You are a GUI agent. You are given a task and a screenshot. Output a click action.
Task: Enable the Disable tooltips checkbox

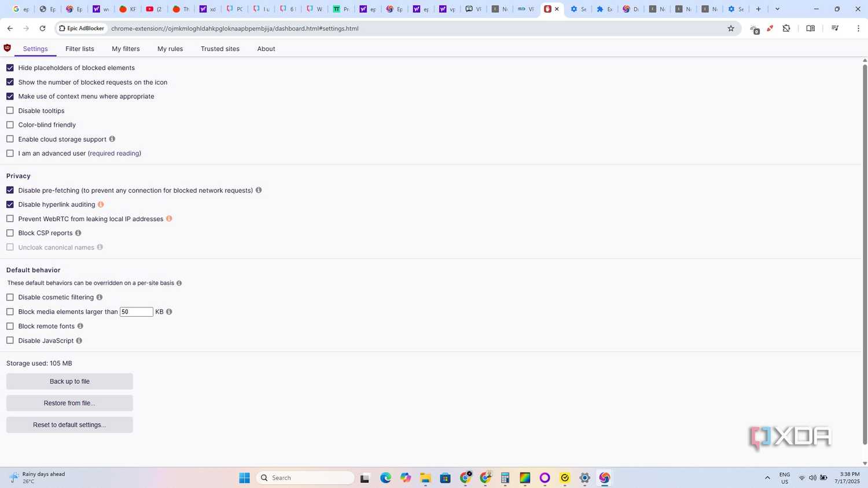tap(10, 111)
